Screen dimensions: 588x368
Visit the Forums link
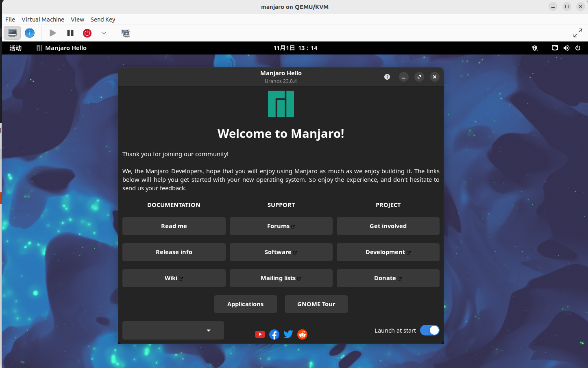pyautogui.click(x=281, y=226)
